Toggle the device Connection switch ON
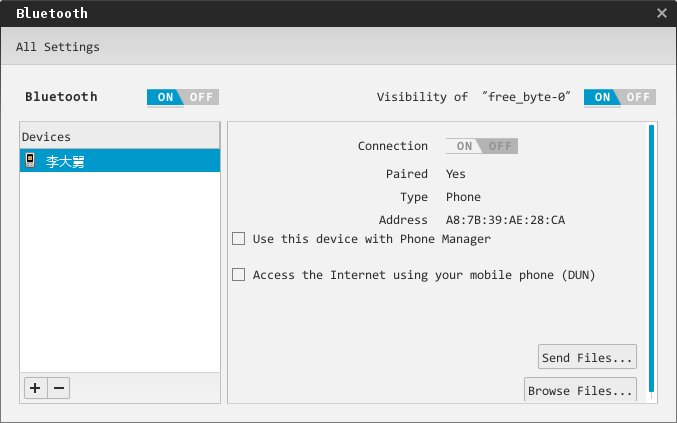The width and height of the screenshot is (677, 423). coord(464,146)
